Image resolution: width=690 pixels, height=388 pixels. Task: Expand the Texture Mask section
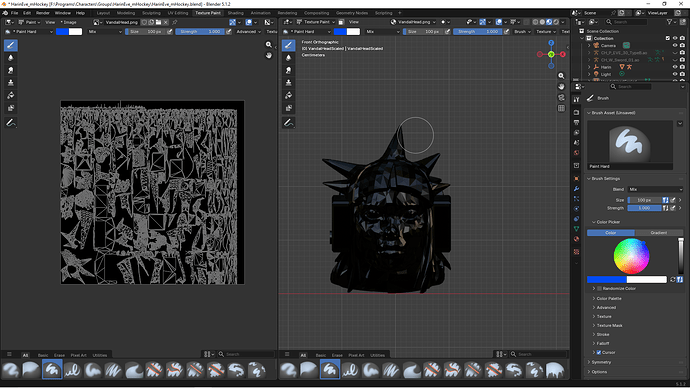609,326
